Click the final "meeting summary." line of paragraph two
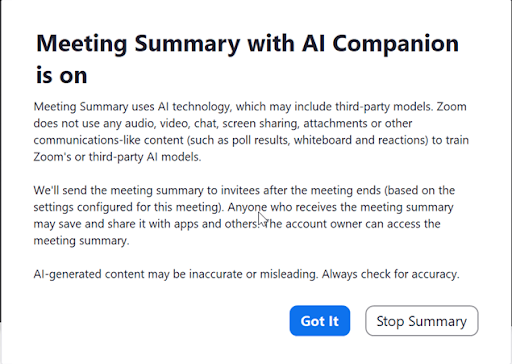Image resolution: width=512 pixels, height=364 pixels. (x=81, y=241)
